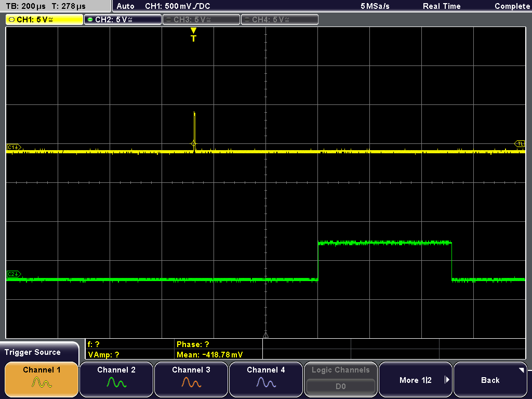Image resolution: width=532 pixels, height=399 pixels.
Task: Click the yellow trigger position T marker
Action: (193, 35)
